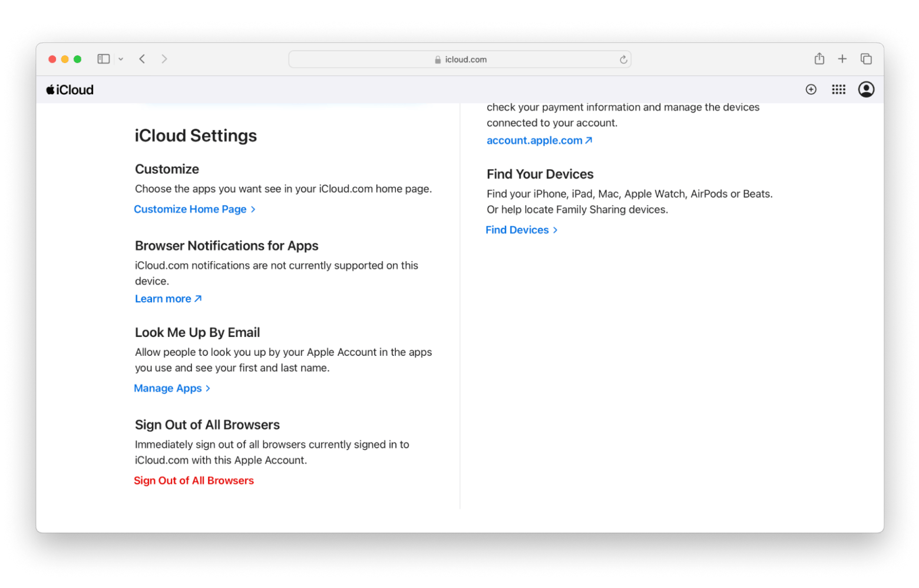
Task: Click the create new plus circle icon
Action: [811, 90]
